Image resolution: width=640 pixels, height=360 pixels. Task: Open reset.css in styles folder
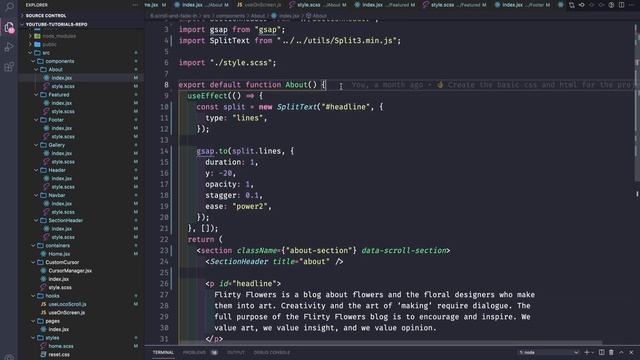tap(59, 354)
